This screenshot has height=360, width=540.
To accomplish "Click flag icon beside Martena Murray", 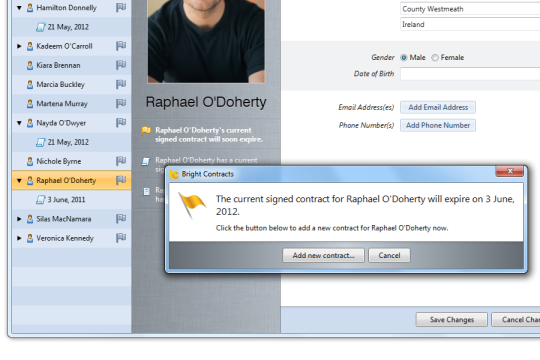I will [x=121, y=103].
